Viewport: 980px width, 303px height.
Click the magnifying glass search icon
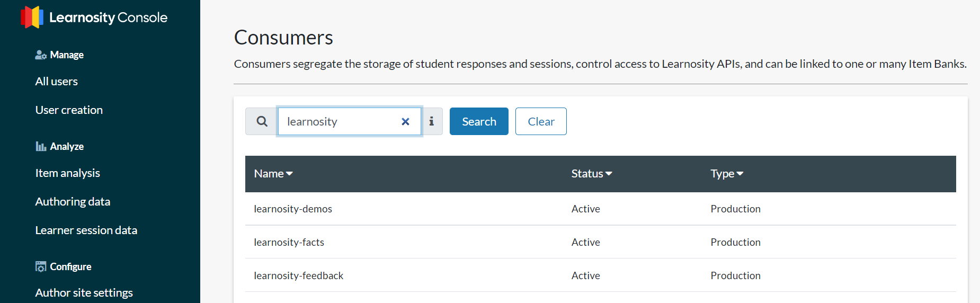(x=262, y=121)
